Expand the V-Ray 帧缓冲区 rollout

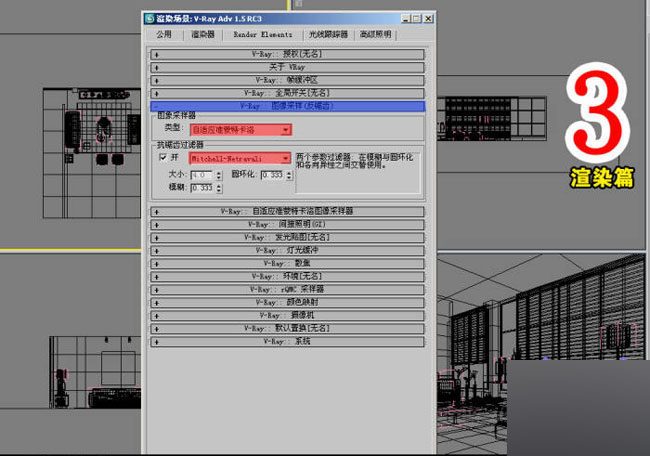(x=287, y=80)
